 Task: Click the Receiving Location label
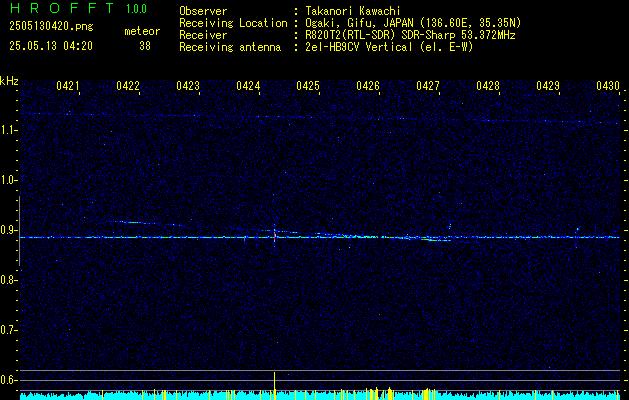(x=233, y=23)
